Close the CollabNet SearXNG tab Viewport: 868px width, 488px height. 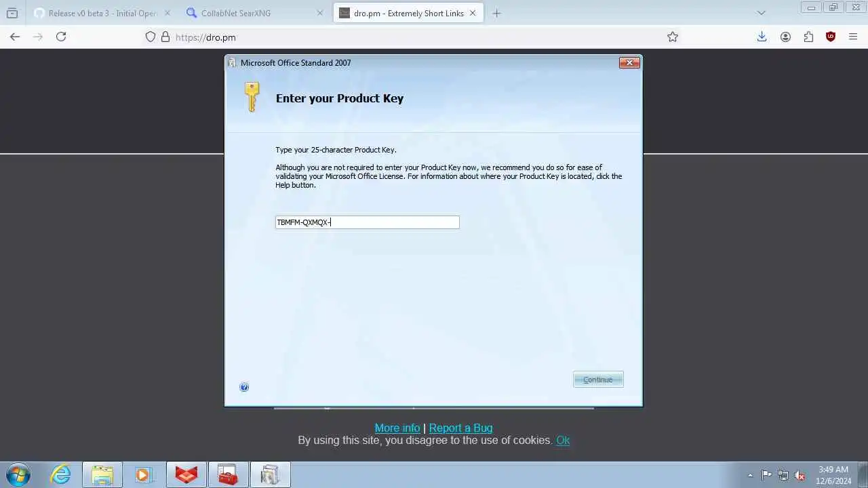[x=320, y=13]
